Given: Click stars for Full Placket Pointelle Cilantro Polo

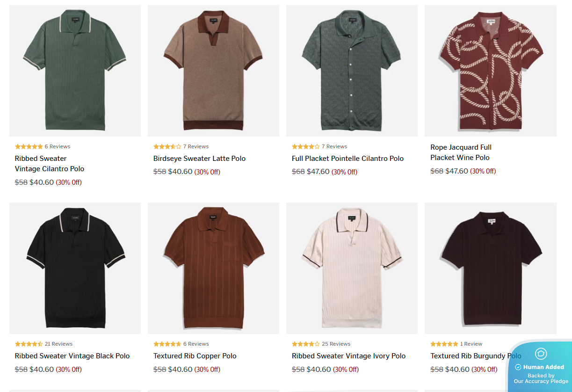Looking at the screenshot, I should click(x=306, y=146).
